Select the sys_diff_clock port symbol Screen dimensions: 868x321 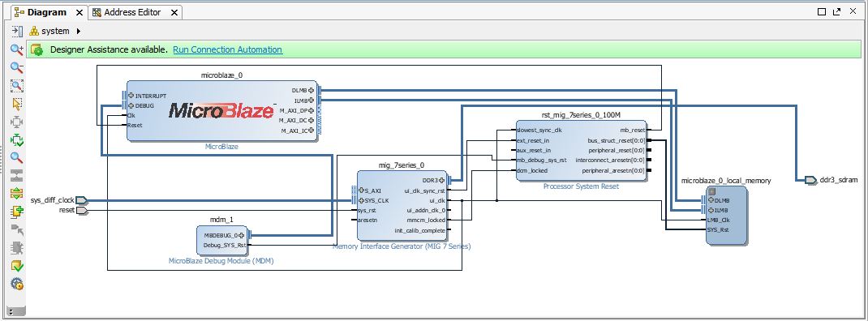click(81, 199)
